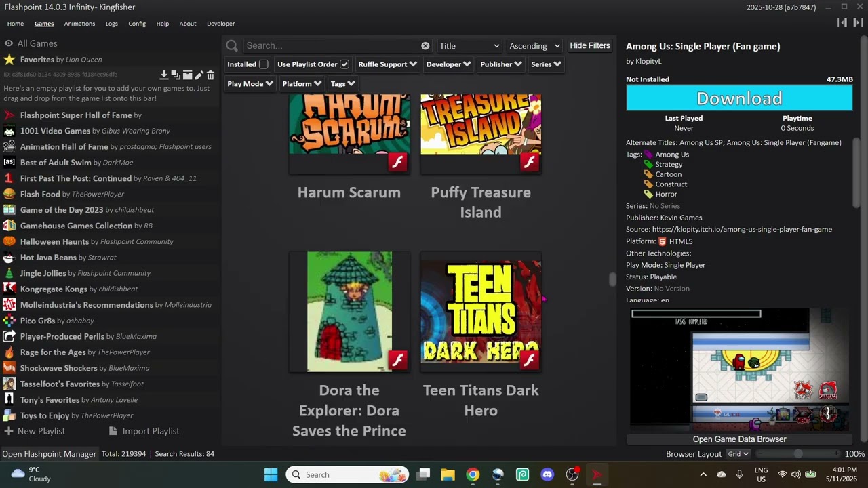Click the Hide Filters button
The image size is (868, 488).
coord(590,45)
